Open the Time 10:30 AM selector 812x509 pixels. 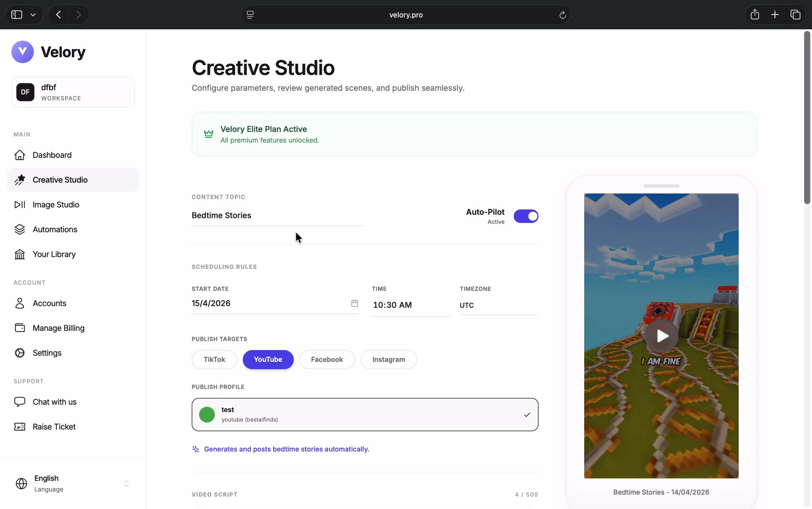[x=411, y=305]
